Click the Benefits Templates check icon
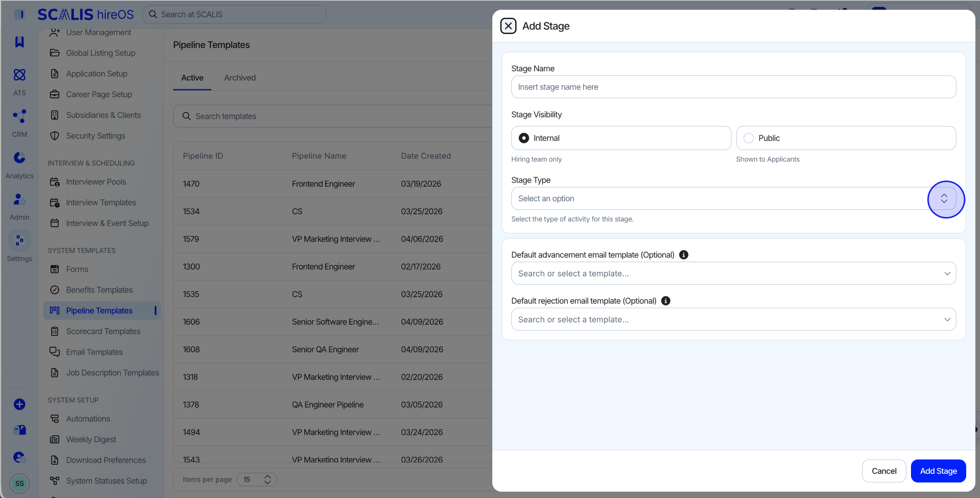 pos(55,290)
